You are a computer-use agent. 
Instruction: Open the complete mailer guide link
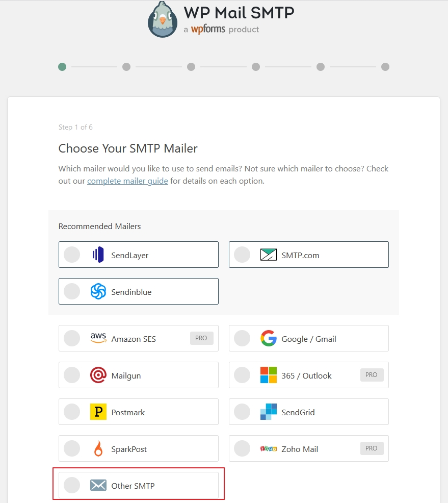click(127, 181)
